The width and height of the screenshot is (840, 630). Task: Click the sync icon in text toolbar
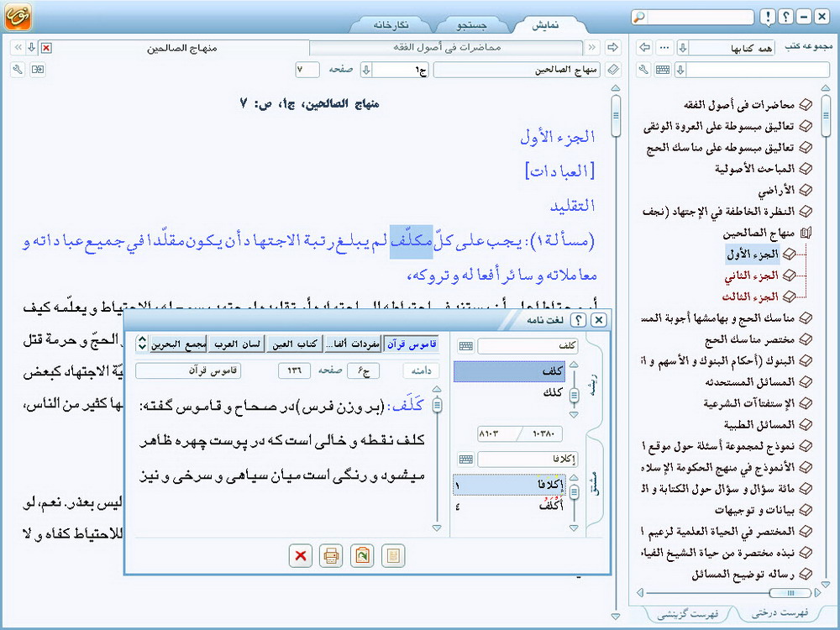coord(38,70)
